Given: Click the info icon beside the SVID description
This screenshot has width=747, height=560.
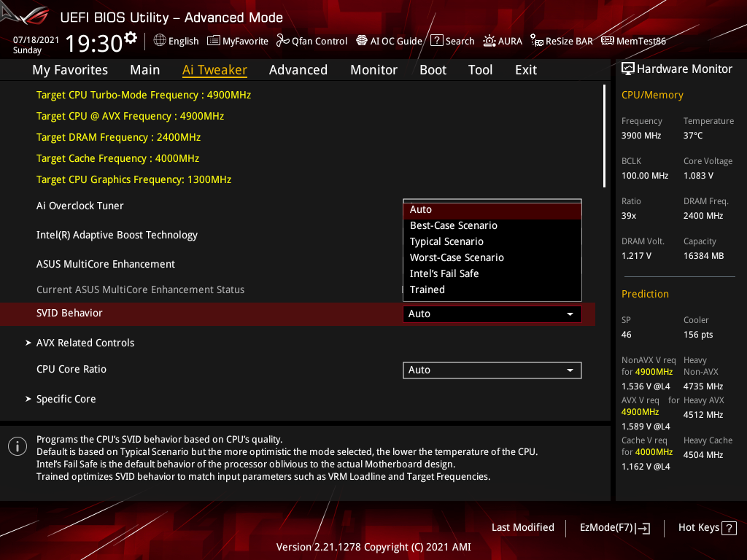Looking at the screenshot, I should coord(17,446).
